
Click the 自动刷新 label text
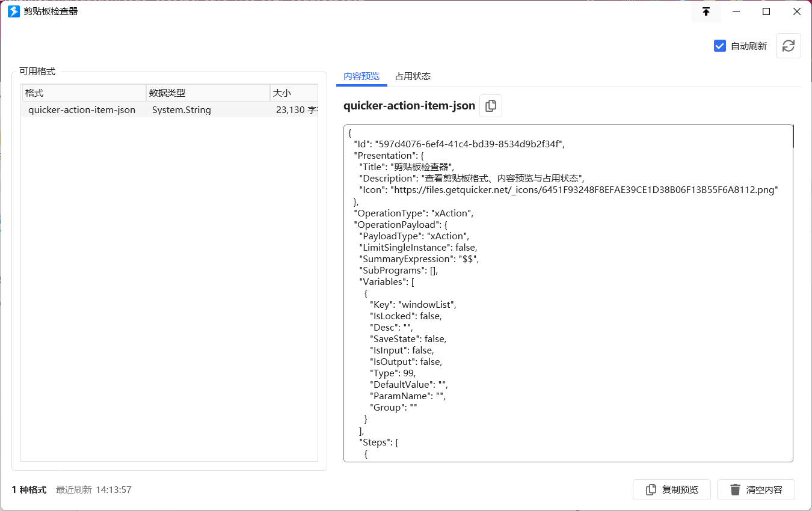pyautogui.click(x=749, y=46)
